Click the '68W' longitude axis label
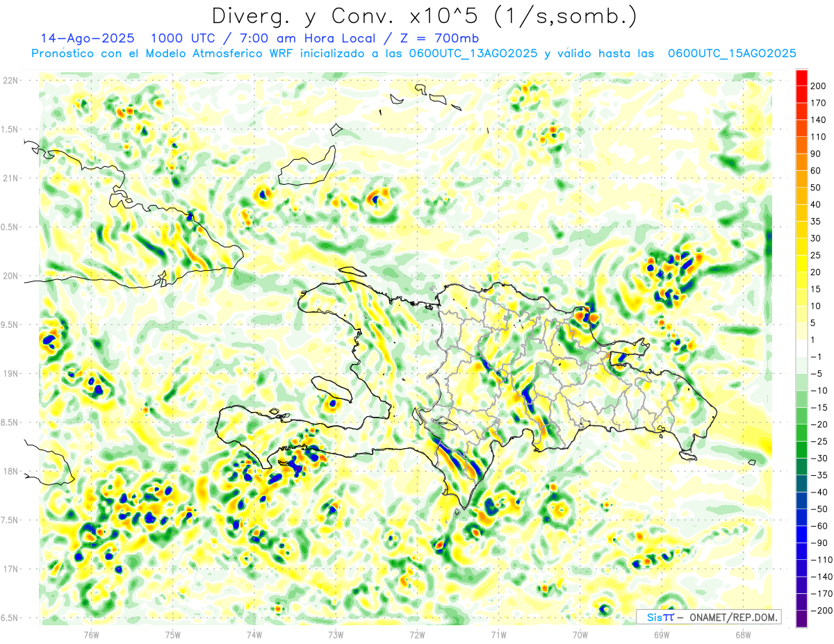The width and height of the screenshot is (834, 644). coord(743,634)
